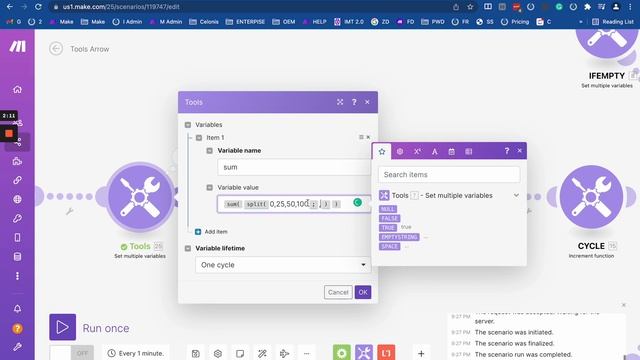Open the Home icon in the sidebar
This screenshot has height=360, width=640.
point(17,89)
